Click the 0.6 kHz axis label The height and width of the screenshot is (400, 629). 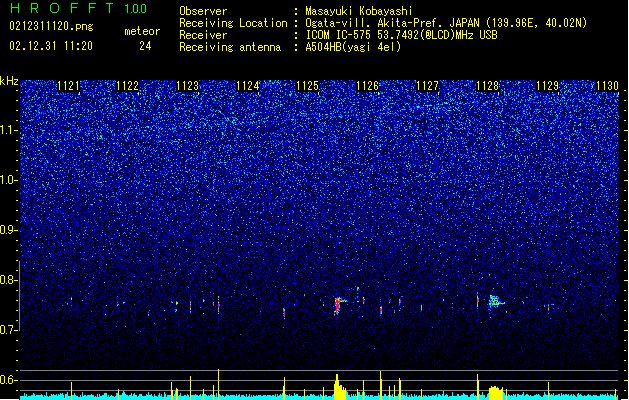click(x=8, y=380)
